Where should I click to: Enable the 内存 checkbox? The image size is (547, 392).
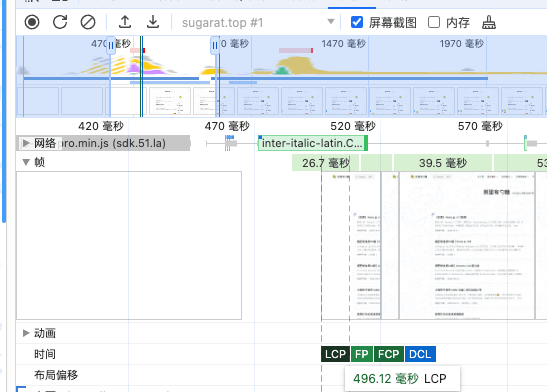click(434, 22)
